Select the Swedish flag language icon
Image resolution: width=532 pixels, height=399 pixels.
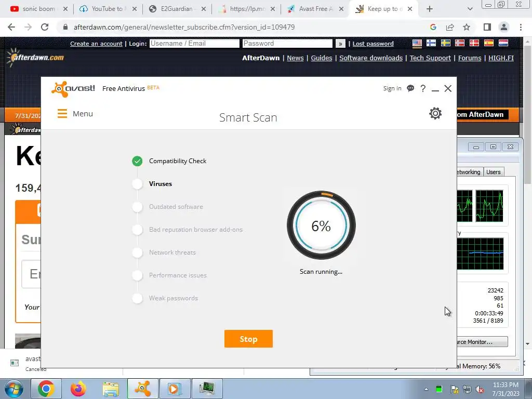(445, 43)
